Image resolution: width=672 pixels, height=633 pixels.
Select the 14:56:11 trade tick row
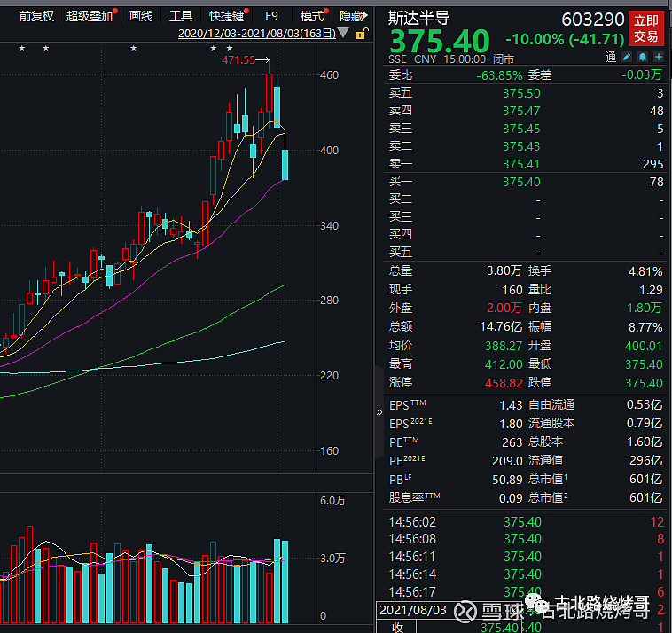526,557
